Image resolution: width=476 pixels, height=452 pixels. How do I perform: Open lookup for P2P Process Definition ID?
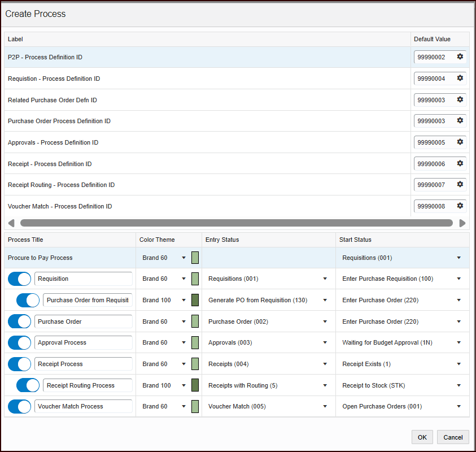(460, 57)
